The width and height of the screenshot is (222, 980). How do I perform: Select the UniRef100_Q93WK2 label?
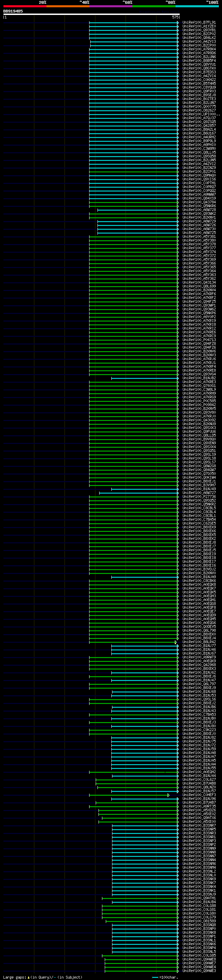click(x=199, y=214)
